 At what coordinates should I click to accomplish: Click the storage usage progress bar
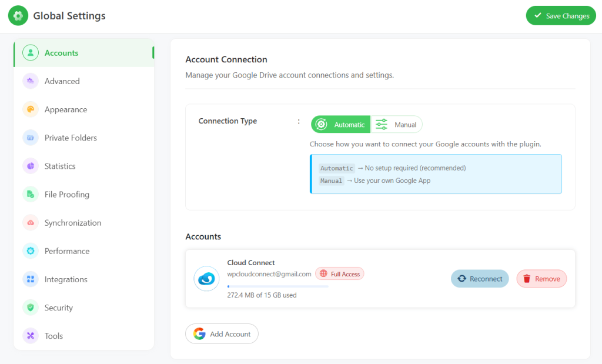coord(277,286)
